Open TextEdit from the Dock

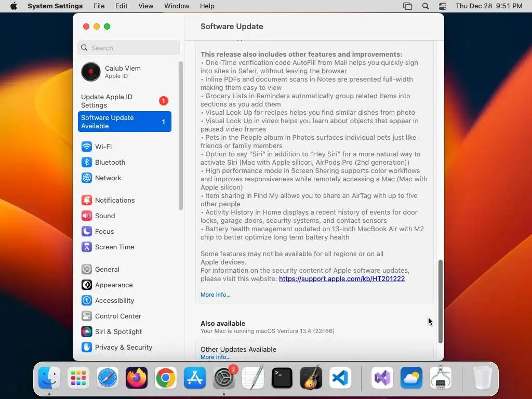tap(253, 378)
